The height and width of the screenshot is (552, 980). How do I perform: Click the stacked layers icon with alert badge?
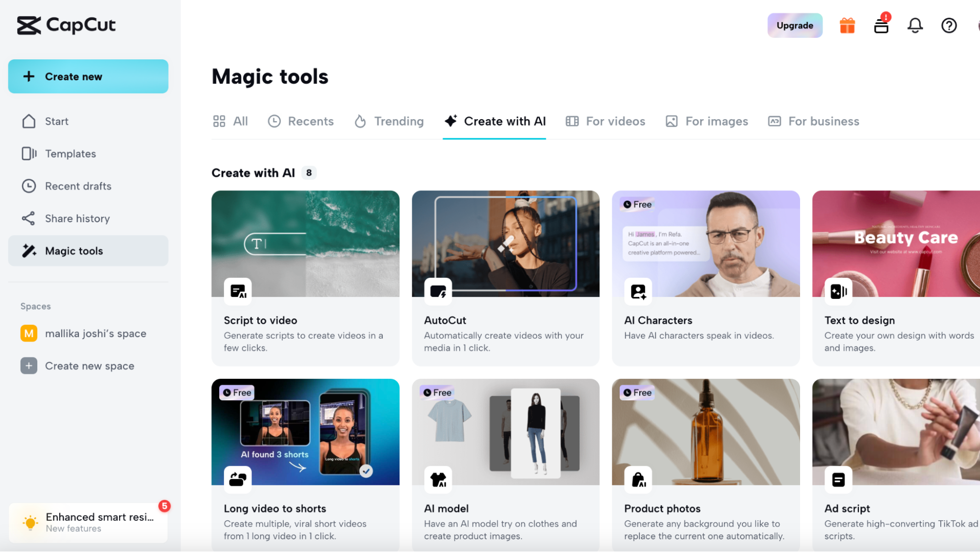point(881,26)
